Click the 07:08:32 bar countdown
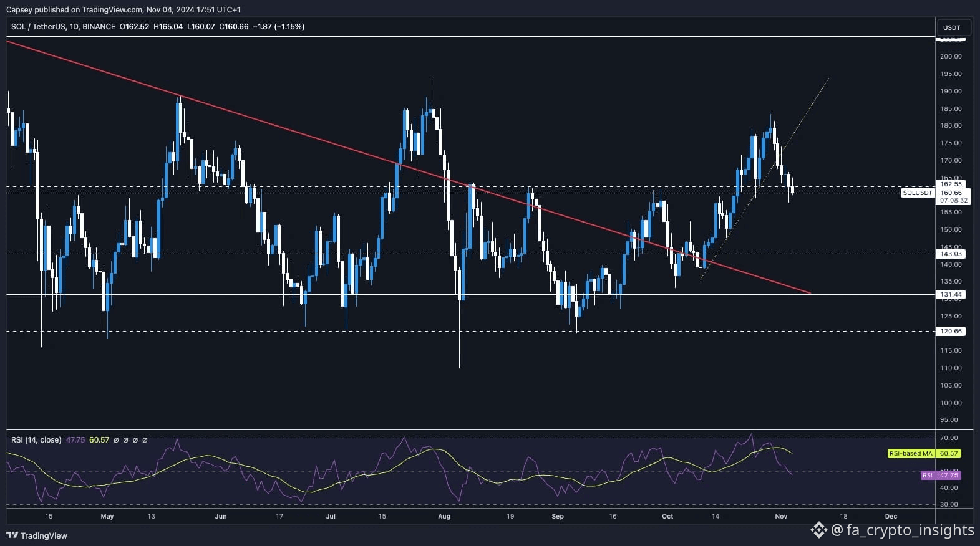This screenshot has height=546, width=980. [954, 201]
